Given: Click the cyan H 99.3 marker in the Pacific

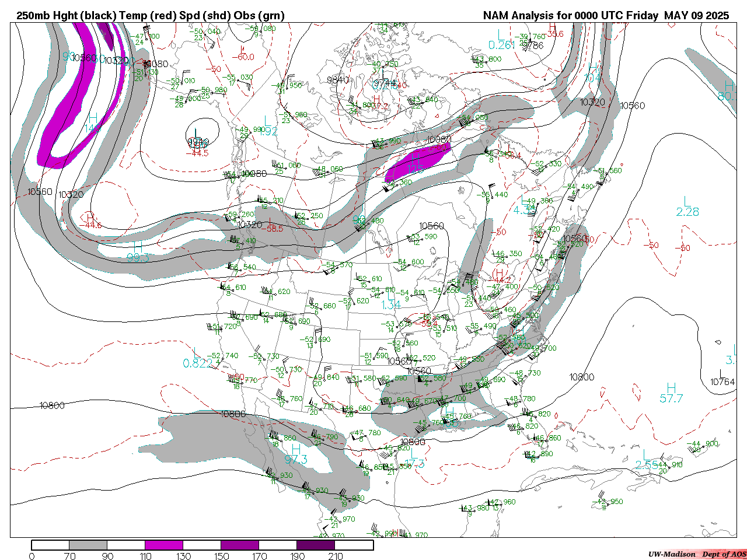Looking at the screenshot, I should point(138,252).
